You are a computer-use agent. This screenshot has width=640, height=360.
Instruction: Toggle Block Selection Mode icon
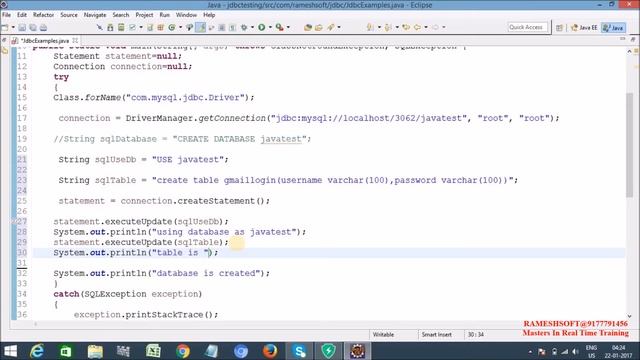222,27
